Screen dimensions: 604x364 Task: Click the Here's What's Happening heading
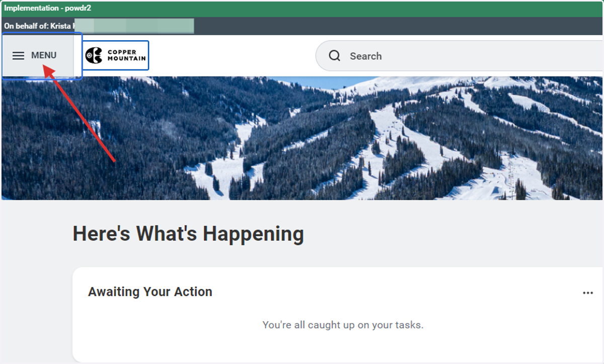tap(188, 234)
